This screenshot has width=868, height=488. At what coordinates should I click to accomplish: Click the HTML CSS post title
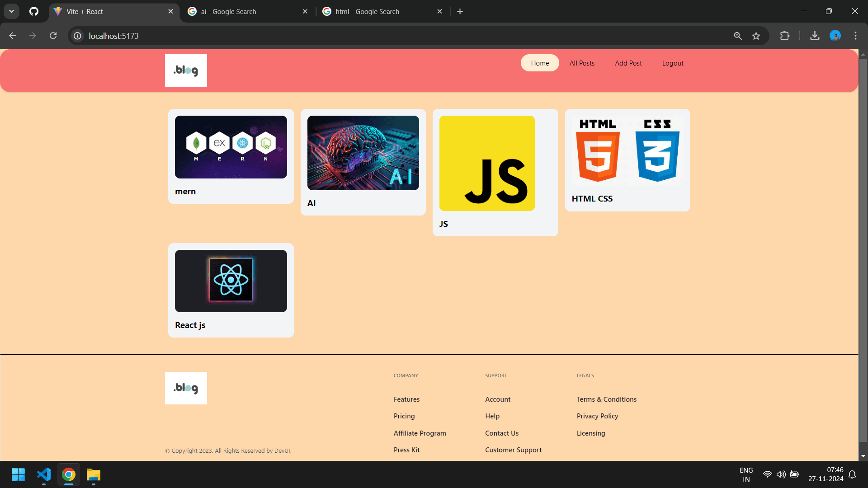(x=592, y=199)
